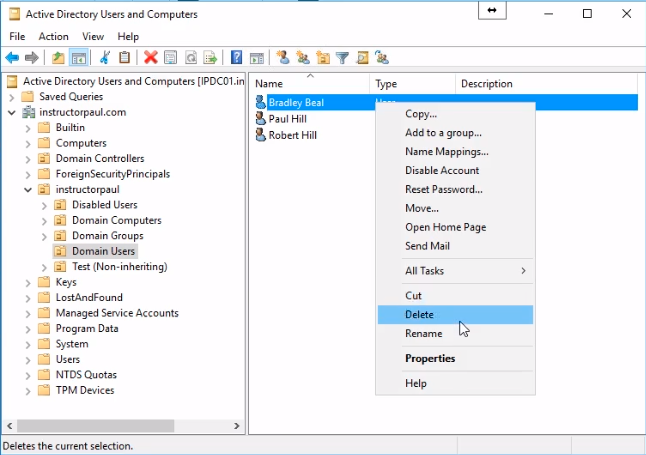Create new organizational unit toolbar icon

coord(323,58)
